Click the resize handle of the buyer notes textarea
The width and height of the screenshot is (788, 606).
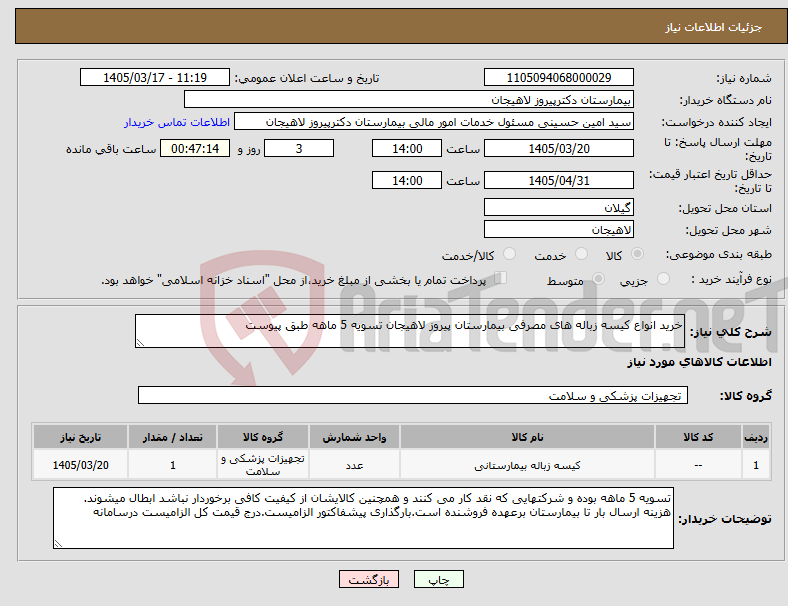[x=58, y=544]
